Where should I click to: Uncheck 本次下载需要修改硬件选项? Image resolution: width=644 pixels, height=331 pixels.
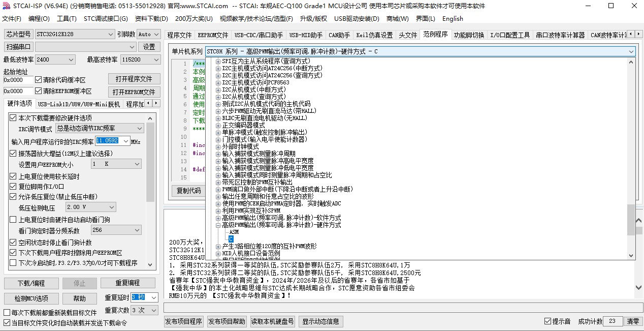pos(13,118)
